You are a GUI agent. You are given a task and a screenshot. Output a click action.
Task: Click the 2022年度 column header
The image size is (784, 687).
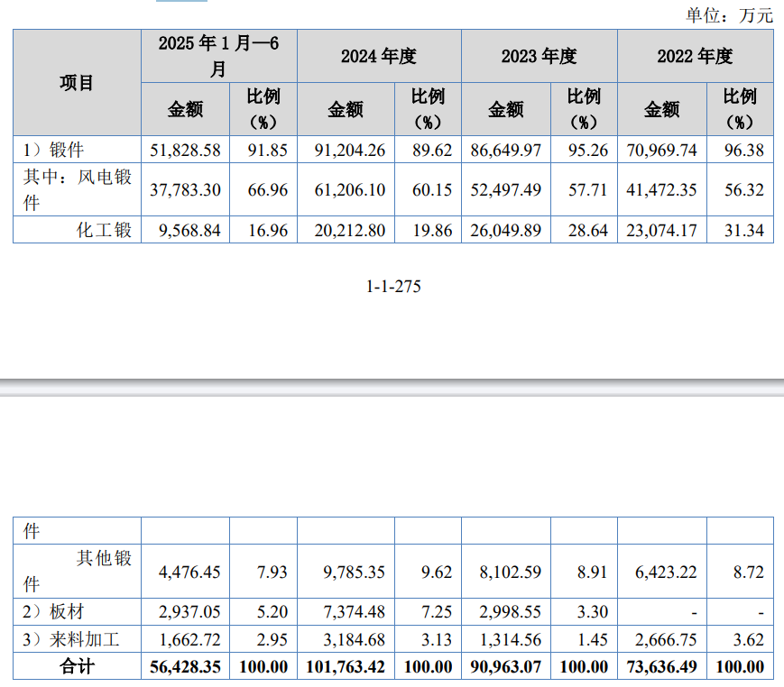pos(695,56)
